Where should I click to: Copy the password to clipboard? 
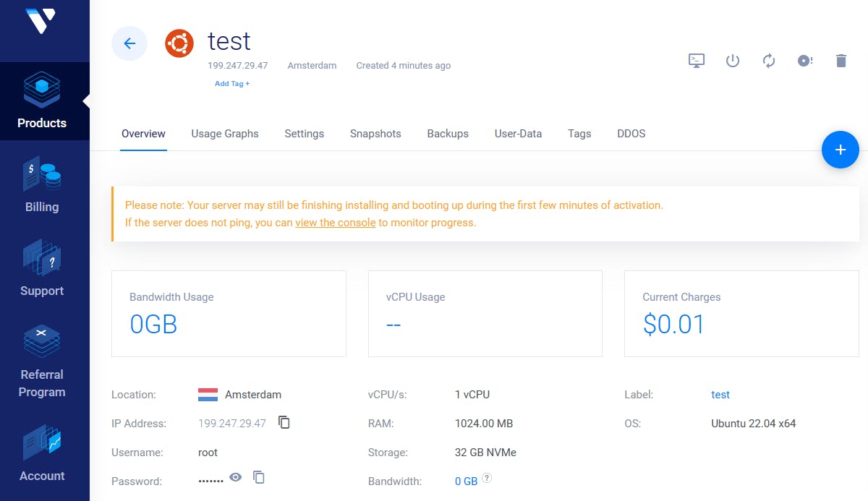(x=259, y=477)
